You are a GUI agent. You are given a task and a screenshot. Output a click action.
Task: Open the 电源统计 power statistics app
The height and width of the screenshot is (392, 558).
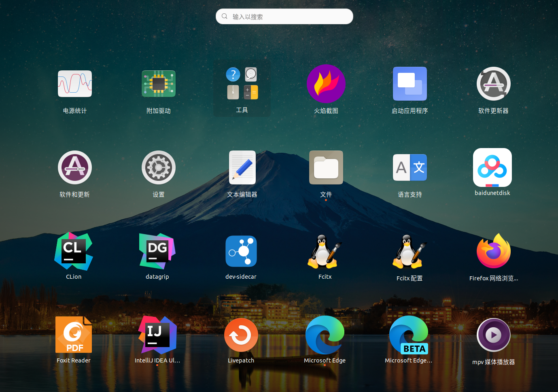pos(75,84)
